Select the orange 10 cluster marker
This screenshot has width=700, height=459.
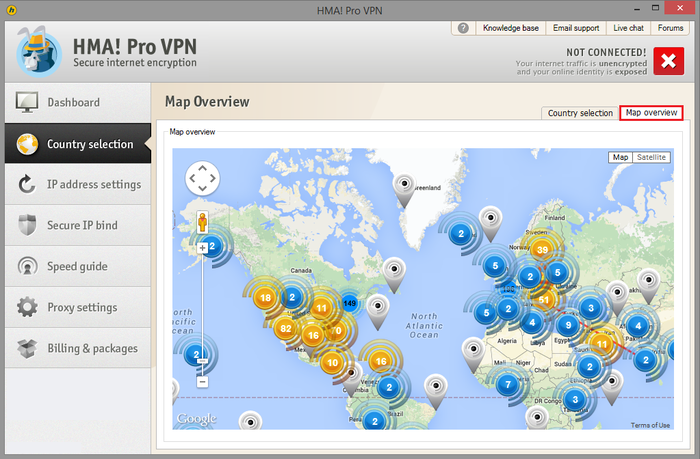coord(333,363)
